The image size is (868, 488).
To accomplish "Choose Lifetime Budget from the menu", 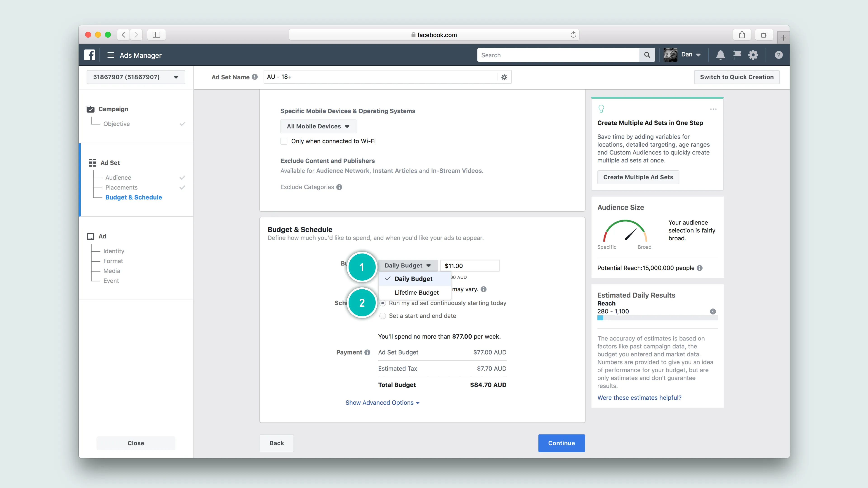I will tap(416, 292).
